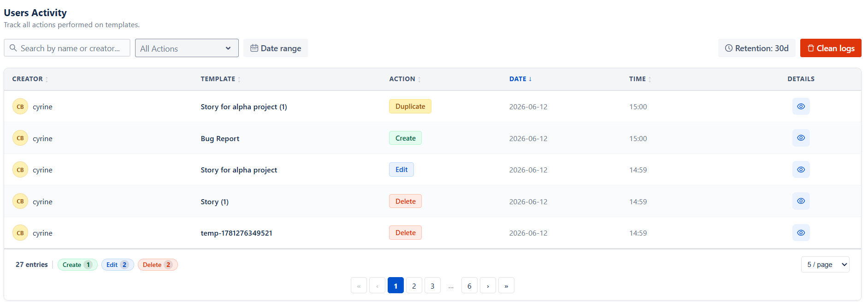This screenshot has height=302, width=868.
Task: Sort table by Action column
Action: click(405, 79)
